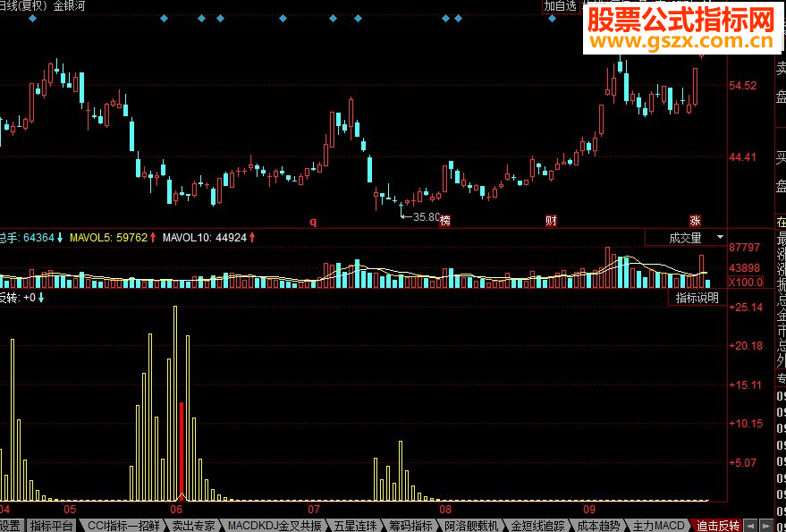Screen dimensions: 786x532
Task: Open the 筹码指标 tab
Action: pos(411,526)
